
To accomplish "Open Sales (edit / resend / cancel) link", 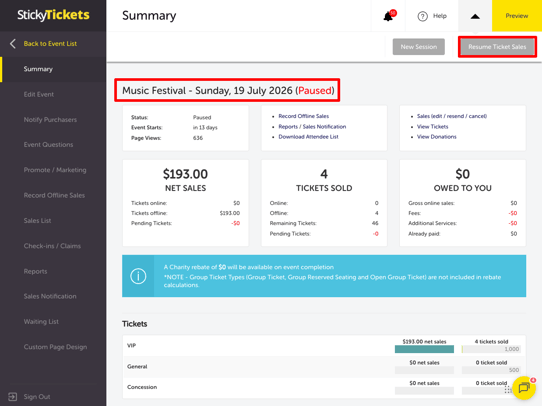I will coord(452,116).
